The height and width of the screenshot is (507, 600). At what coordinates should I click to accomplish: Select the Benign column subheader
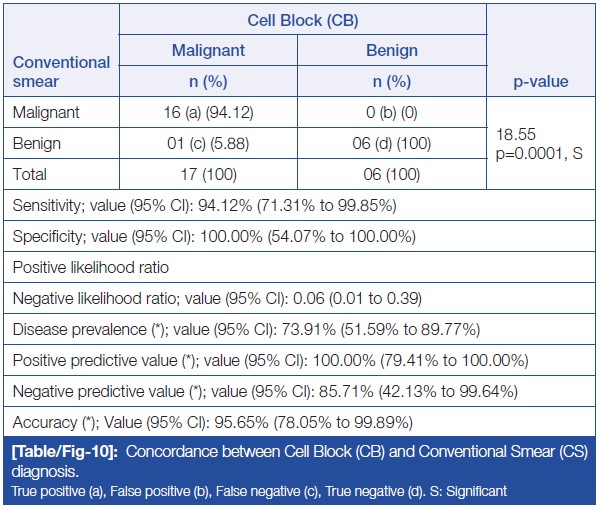click(393, 50)
